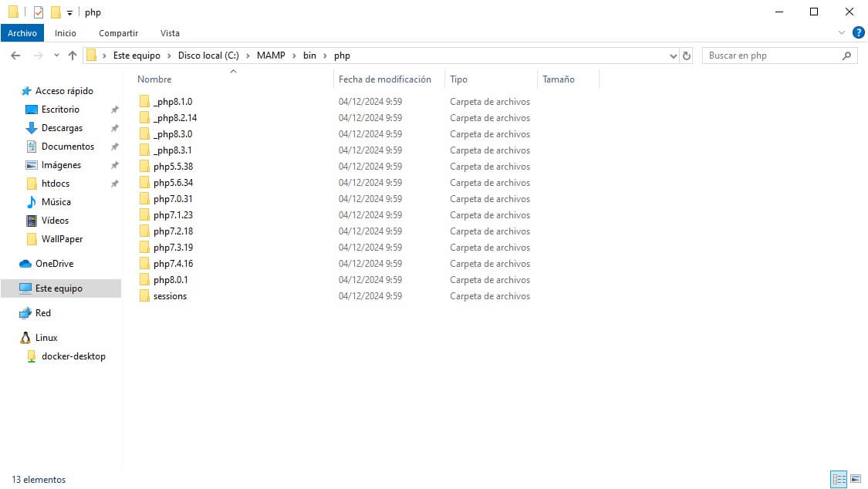Open Música in the sidebar
The image size is (868, 489).
pos(56,202)
